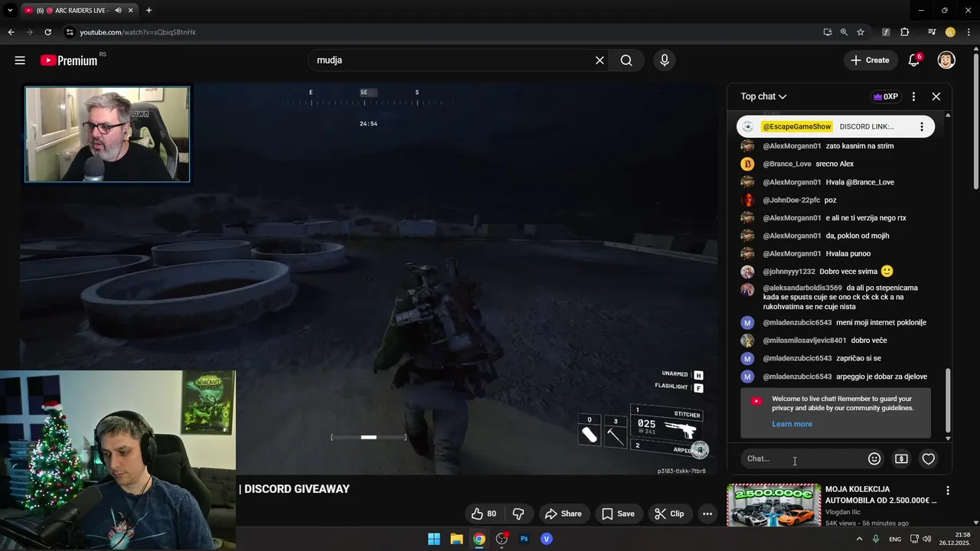Show hidden system tray icons chevron
Image resolution: width=980 pixels, height=551 pixels.
point(859,539)
